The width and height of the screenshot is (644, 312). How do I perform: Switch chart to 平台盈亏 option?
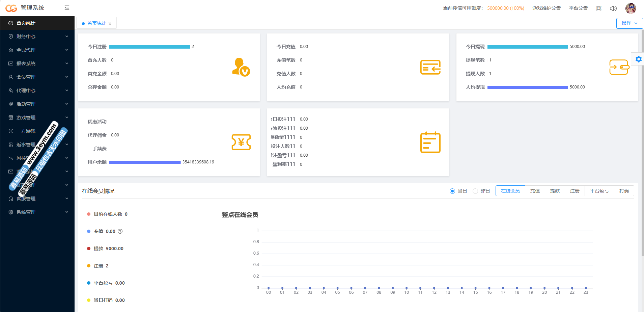[599, 191]
